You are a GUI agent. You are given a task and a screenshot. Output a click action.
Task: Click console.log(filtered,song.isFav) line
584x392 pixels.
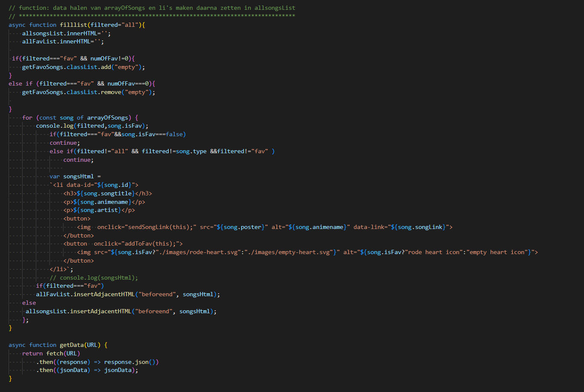[92, 126]
